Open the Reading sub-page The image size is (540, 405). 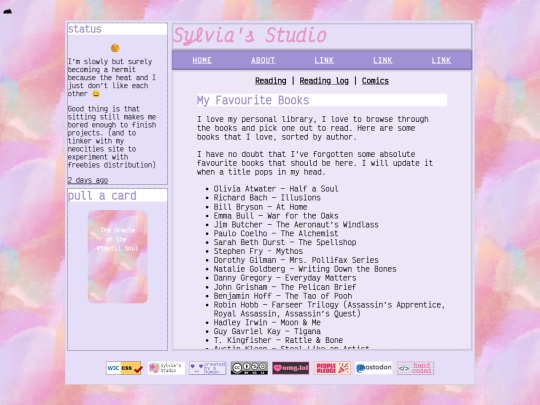coord(271,81)
